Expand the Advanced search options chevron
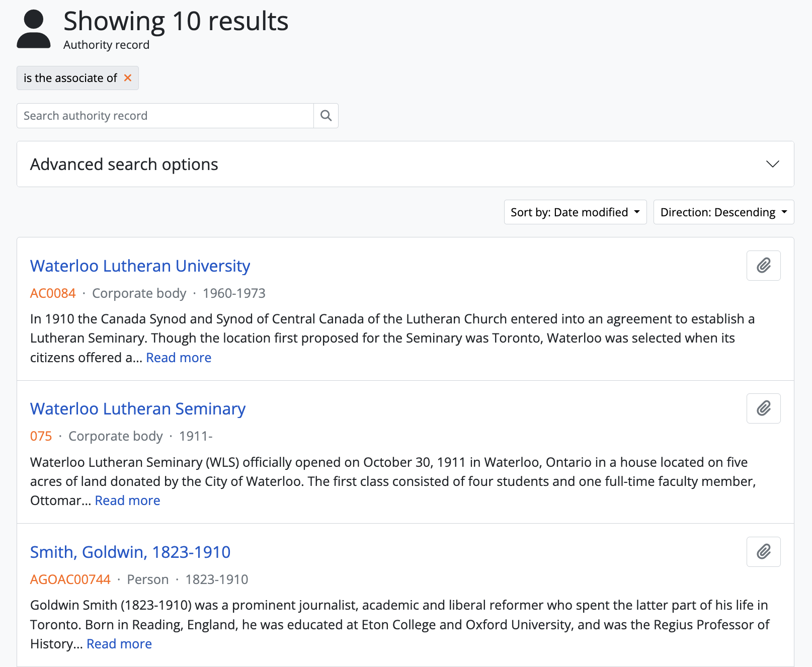Screen dimensions: 812x667 pos(772,164)
